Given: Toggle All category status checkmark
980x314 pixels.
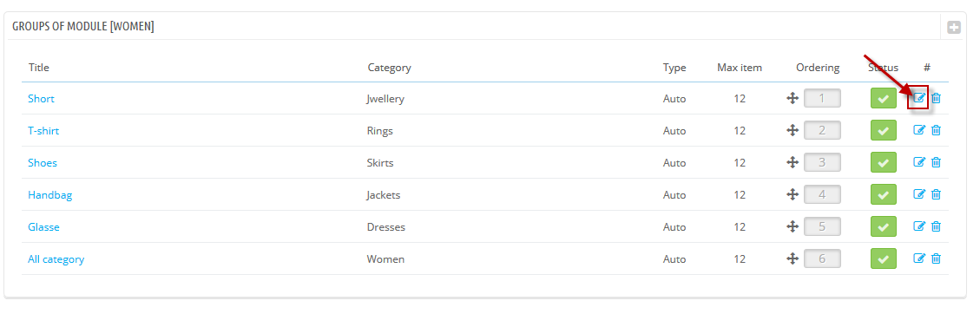Looking at the screenshot, I should 883,258.
